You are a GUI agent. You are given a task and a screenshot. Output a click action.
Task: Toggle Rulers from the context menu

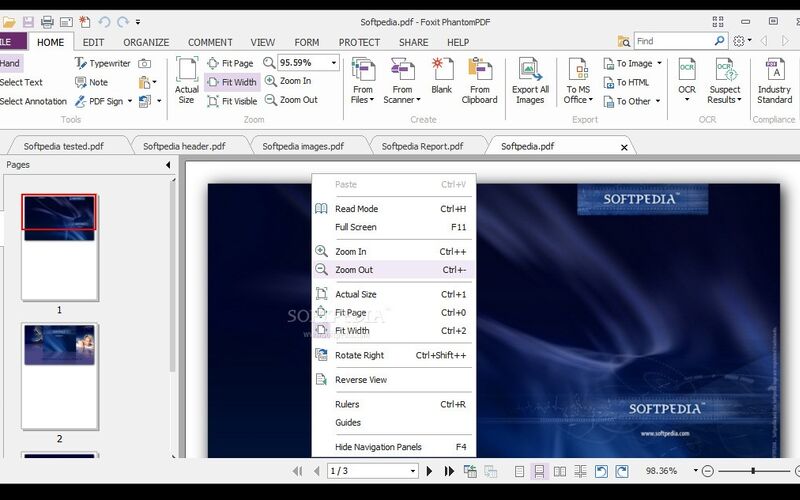[393, 404]
